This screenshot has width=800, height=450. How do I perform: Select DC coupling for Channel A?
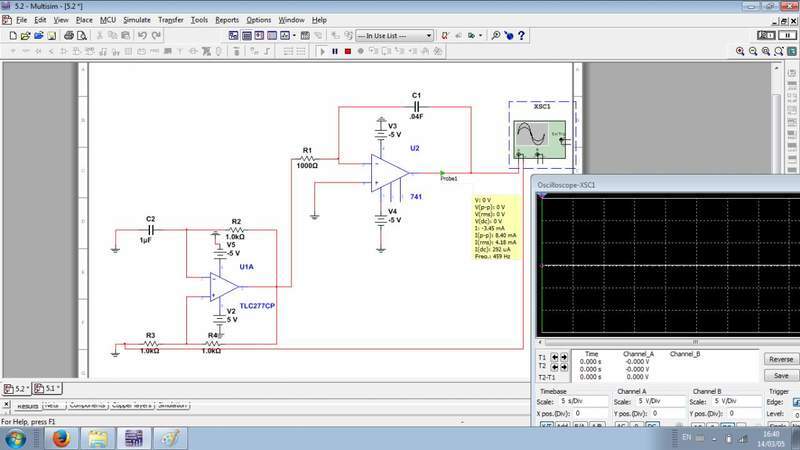(x=652, y=426)
